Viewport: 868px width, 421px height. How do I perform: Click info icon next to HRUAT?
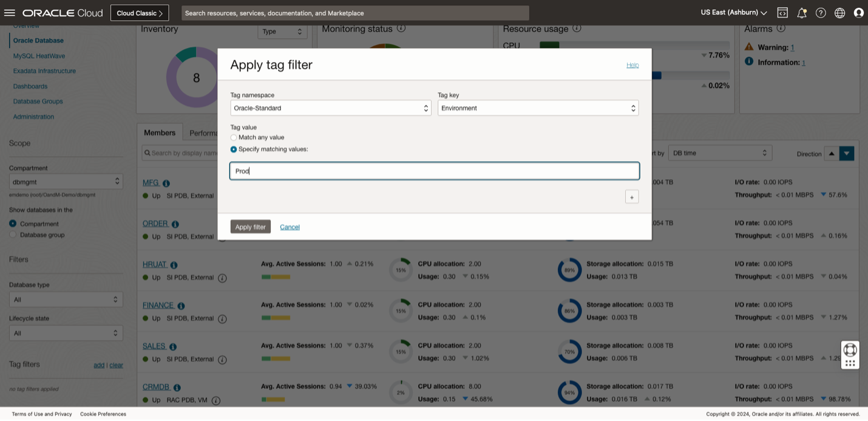[x=174, y=265]
